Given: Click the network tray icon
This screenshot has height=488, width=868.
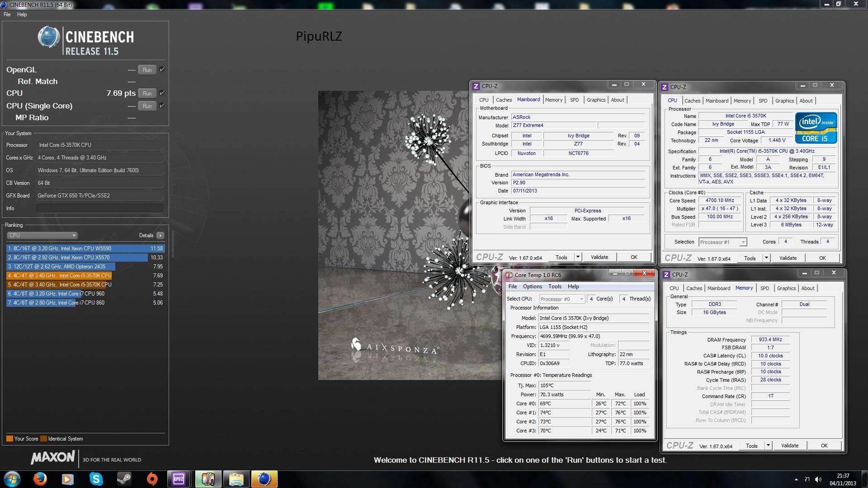Looking at the screenshot, I should [x=807, y=479].
